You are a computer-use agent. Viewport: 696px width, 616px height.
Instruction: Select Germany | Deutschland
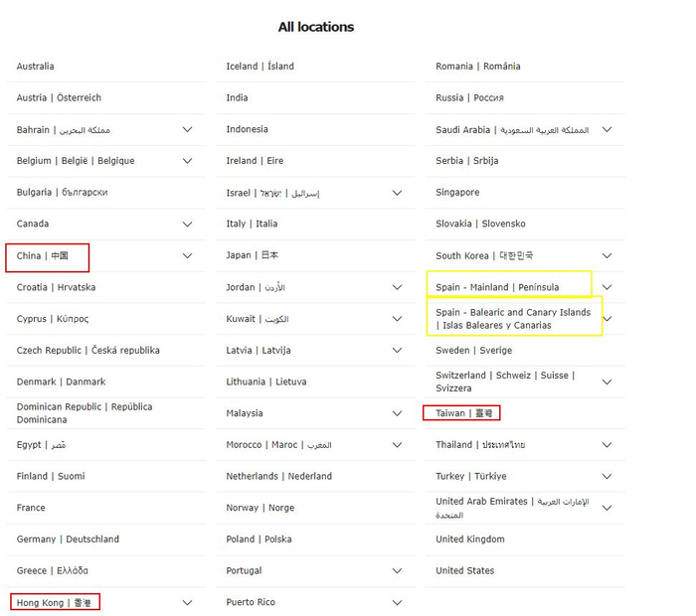(68, 539)
